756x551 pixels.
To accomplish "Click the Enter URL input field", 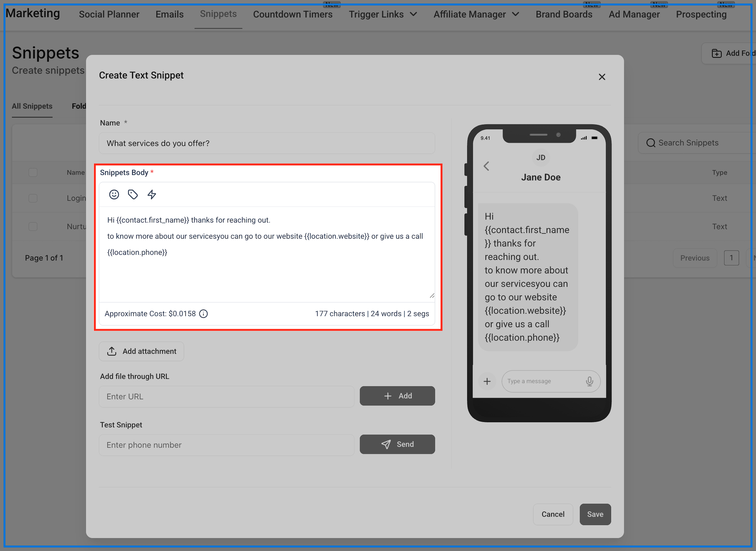I will (x=226, y=397).
